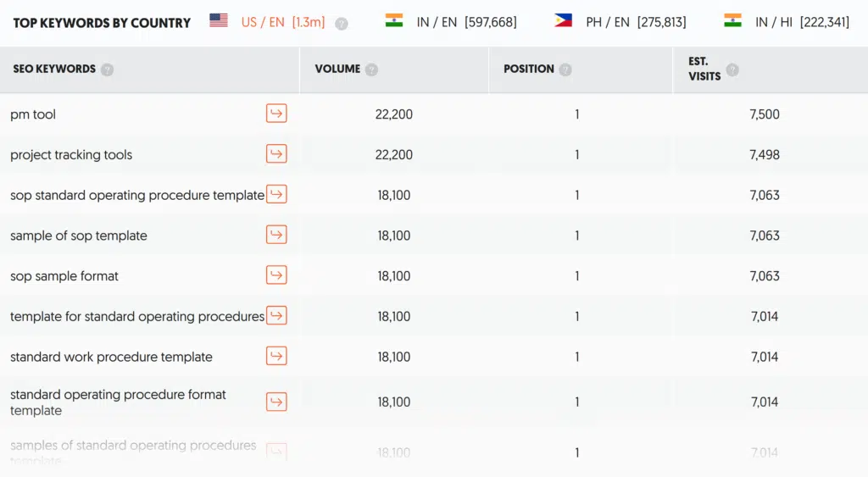Open link icon for 'sample of sop template'
This screenshot has height=477, width=868.
[x=276, y=235]
